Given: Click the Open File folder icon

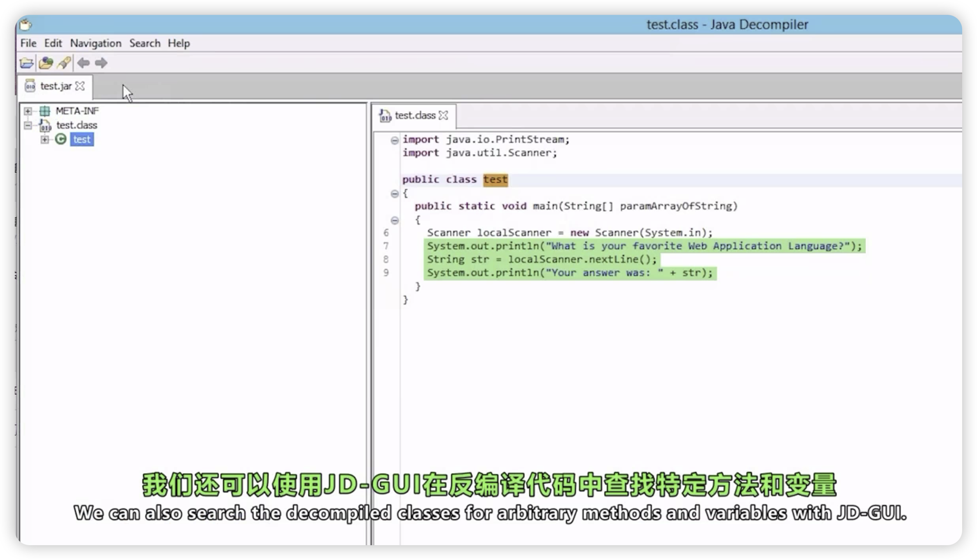Looking at the screenshot, I should point(26,63).
